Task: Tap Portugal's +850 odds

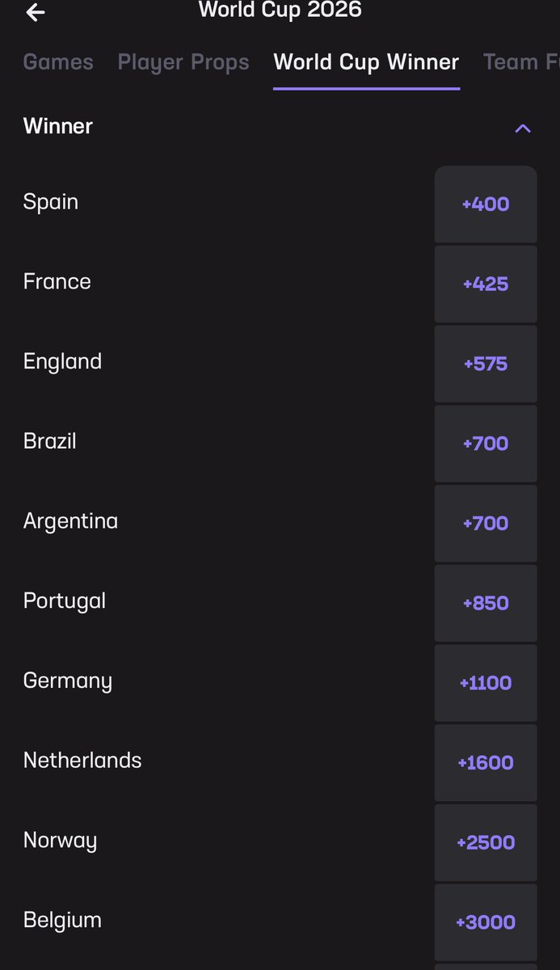Action: click(486, 603)
